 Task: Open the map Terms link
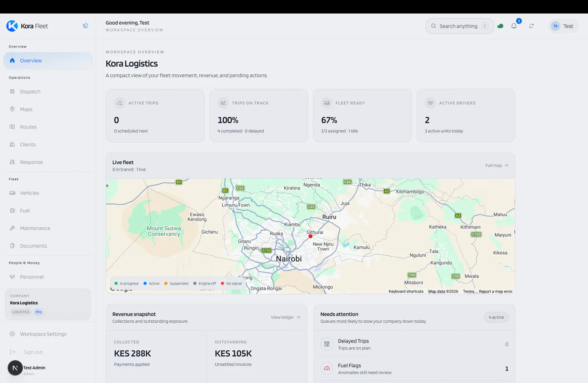[469, 291]
